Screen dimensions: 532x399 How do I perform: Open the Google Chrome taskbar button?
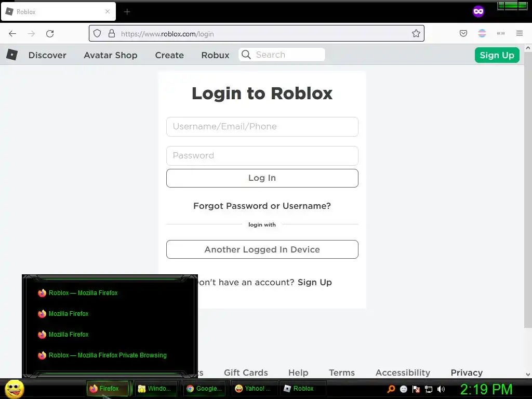tap(205, 389)
